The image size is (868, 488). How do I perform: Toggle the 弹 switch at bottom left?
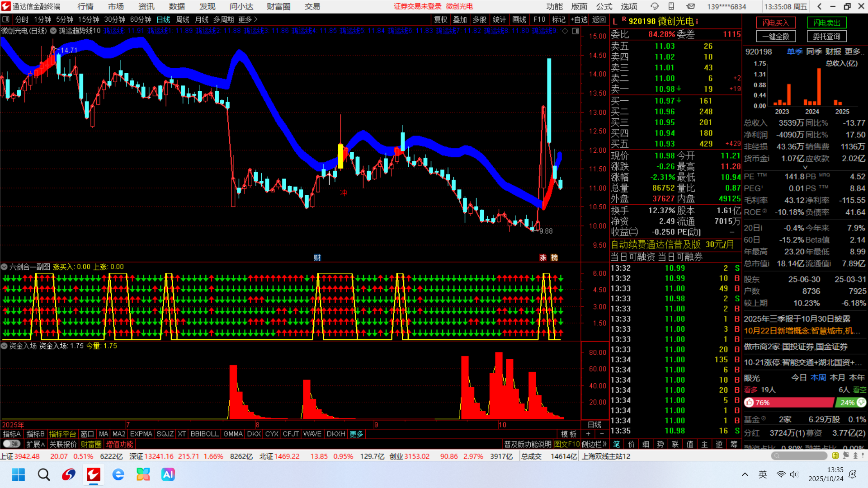11,444
